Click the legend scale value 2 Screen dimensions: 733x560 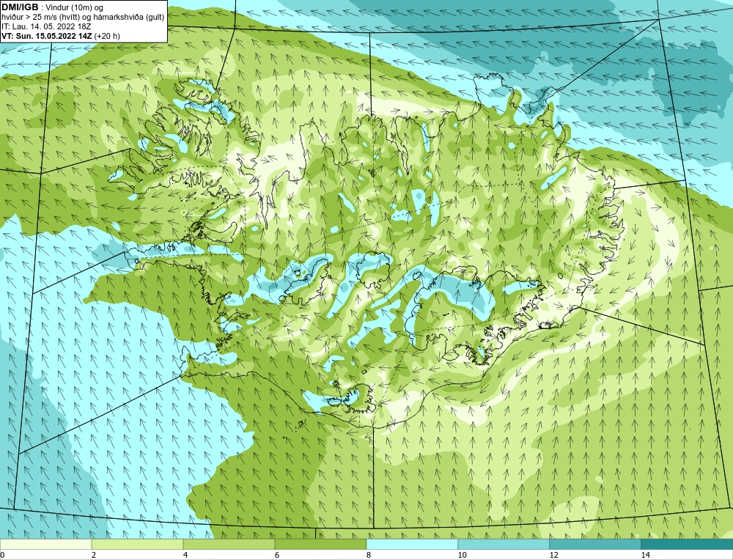click(94, 555)
